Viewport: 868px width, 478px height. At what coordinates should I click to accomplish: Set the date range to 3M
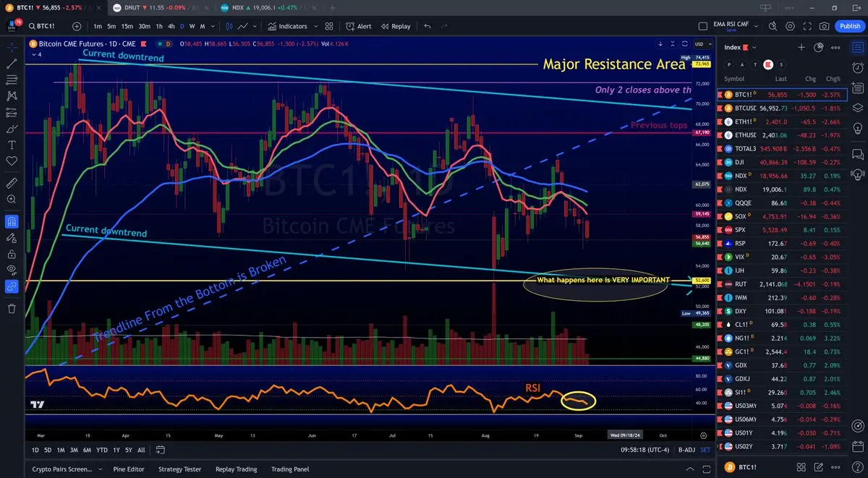[74, 450]
